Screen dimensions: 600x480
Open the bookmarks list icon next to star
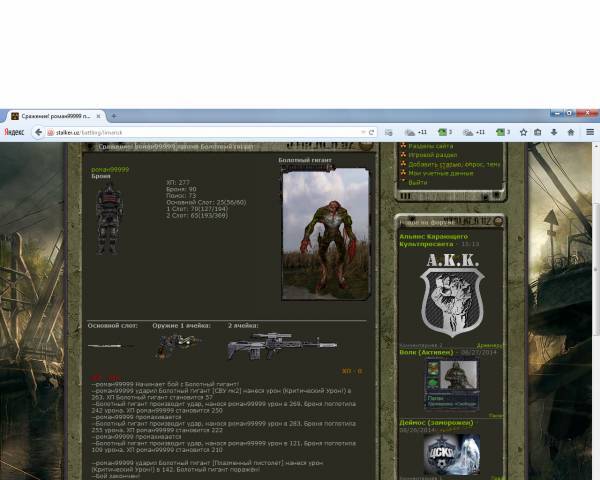(x=538, y=132)
